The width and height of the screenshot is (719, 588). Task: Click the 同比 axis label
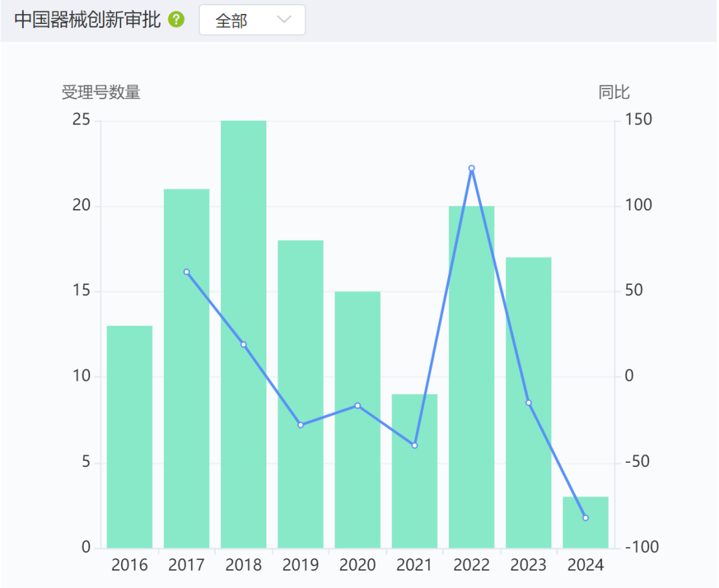coord(614,92)
